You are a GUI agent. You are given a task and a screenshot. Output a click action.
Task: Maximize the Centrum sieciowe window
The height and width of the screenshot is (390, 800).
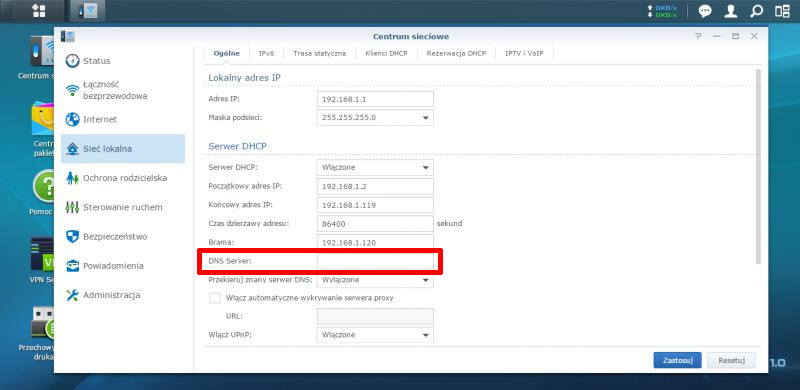tap(735, 36)
